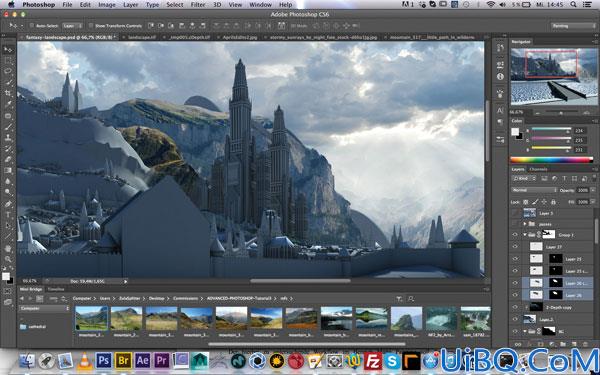Click the new group folder icon in Layers panel
Screen dimensions: 600x375
pyautogui.click(x=563, y=344)
